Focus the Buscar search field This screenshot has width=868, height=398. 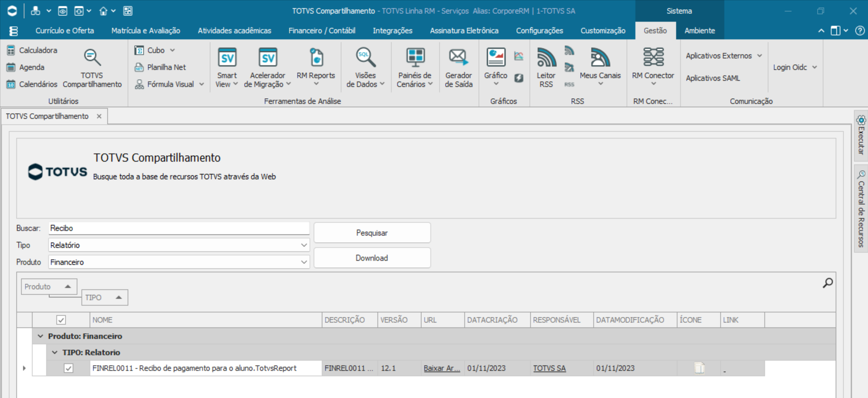click(179, 228)
